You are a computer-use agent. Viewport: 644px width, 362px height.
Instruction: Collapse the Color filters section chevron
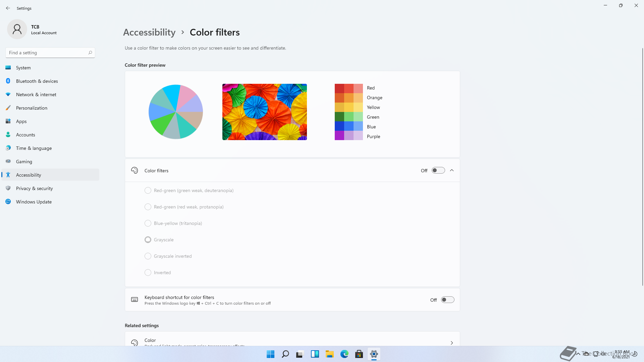pyautogui.click(x=452, y=170)
